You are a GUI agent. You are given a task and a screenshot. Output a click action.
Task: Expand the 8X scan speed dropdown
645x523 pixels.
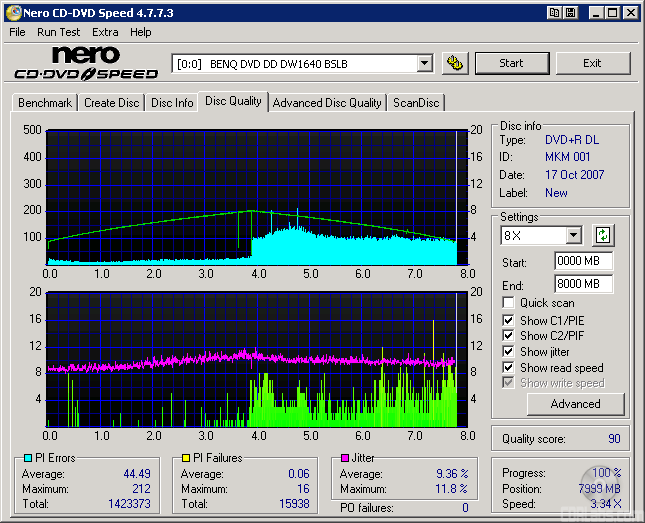pyautogui.click(x=573, y=236)
